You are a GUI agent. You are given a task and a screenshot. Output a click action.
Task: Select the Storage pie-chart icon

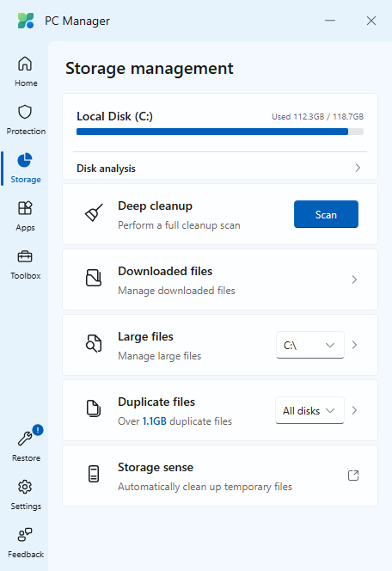coord(25,160)
